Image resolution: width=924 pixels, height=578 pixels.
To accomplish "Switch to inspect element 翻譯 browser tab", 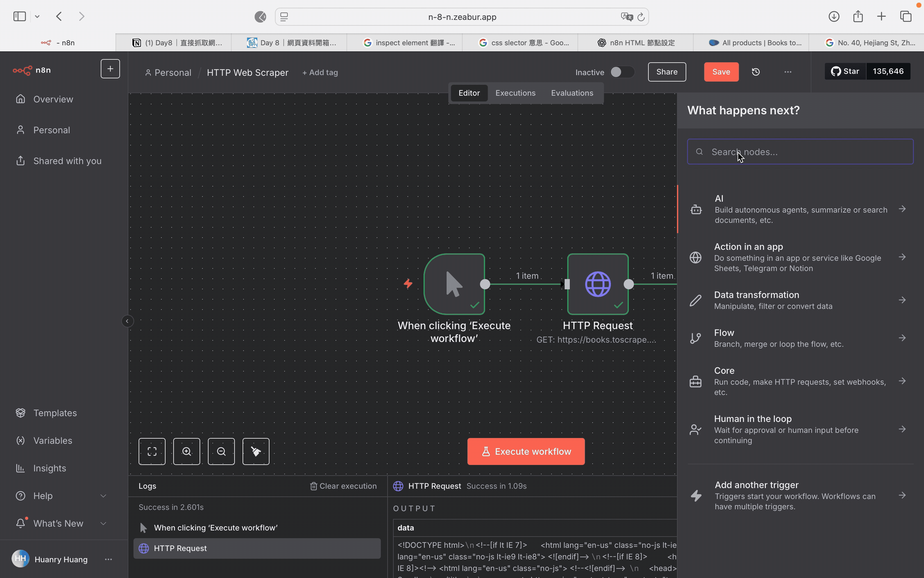I will point(404,43).
